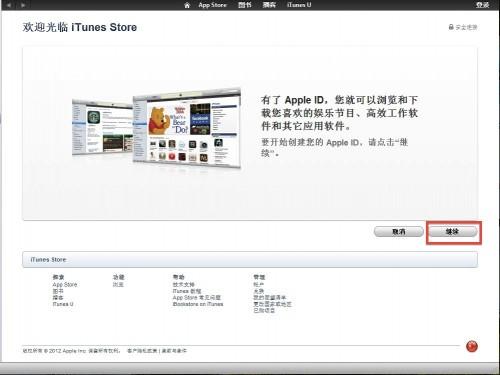The image size is (500, 375).
Task: Click footer 更改国家或地区 link
Action: pos(272,304)
